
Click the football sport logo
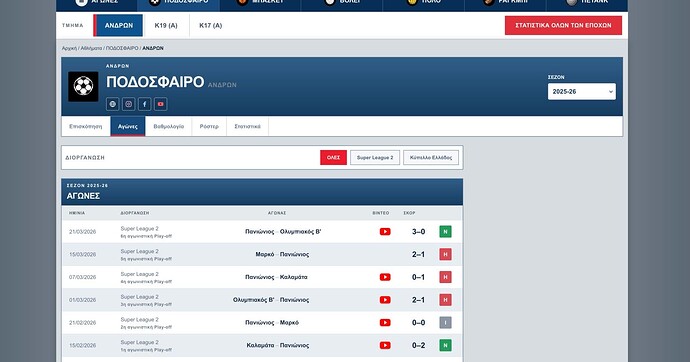(83, 87)
